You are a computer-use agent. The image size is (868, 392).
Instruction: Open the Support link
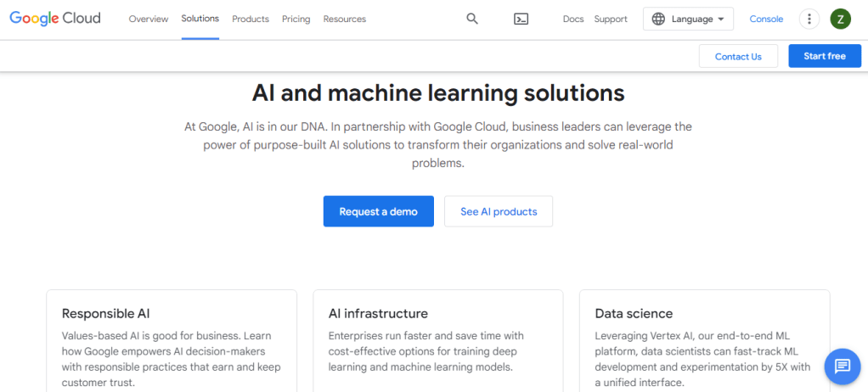(x=611, y=19)
